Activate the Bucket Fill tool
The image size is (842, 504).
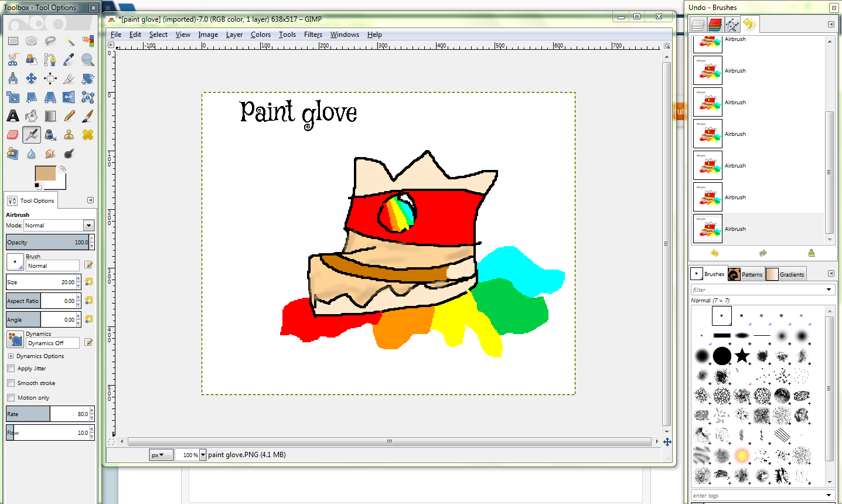point(32,116)
